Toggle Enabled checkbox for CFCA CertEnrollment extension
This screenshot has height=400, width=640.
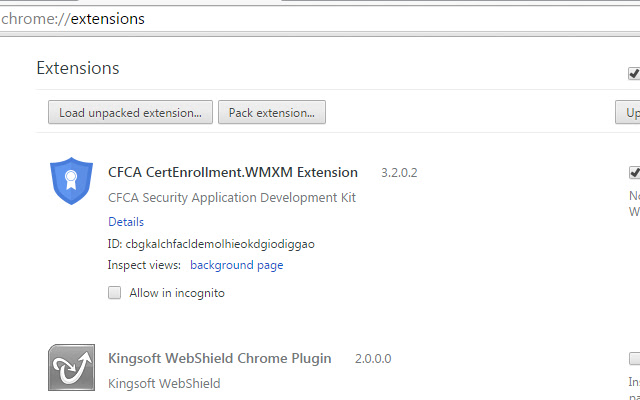(634, 172)
